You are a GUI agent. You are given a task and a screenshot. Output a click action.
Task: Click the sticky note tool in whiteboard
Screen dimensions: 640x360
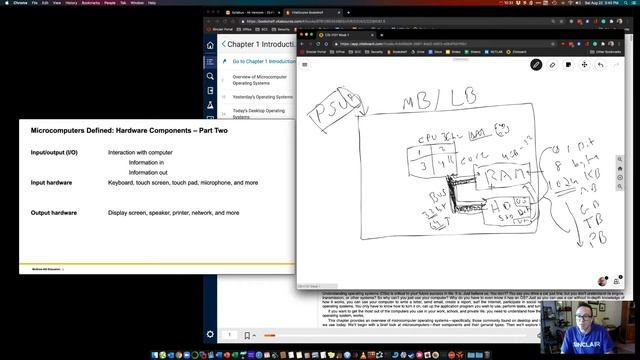click(568, 64)
